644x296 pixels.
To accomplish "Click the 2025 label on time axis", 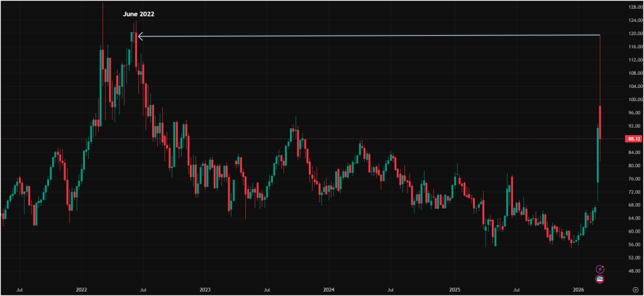I will 454,290.
